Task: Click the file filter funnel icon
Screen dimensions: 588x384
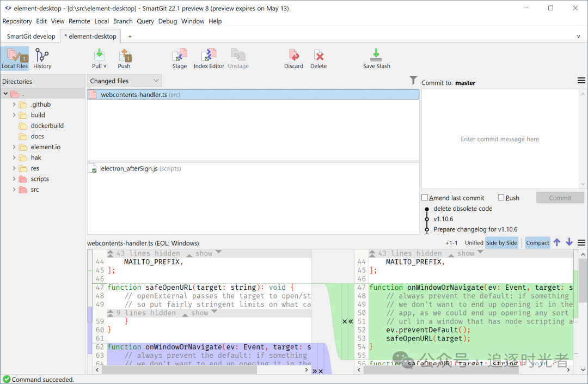Action: pos(413,80)
